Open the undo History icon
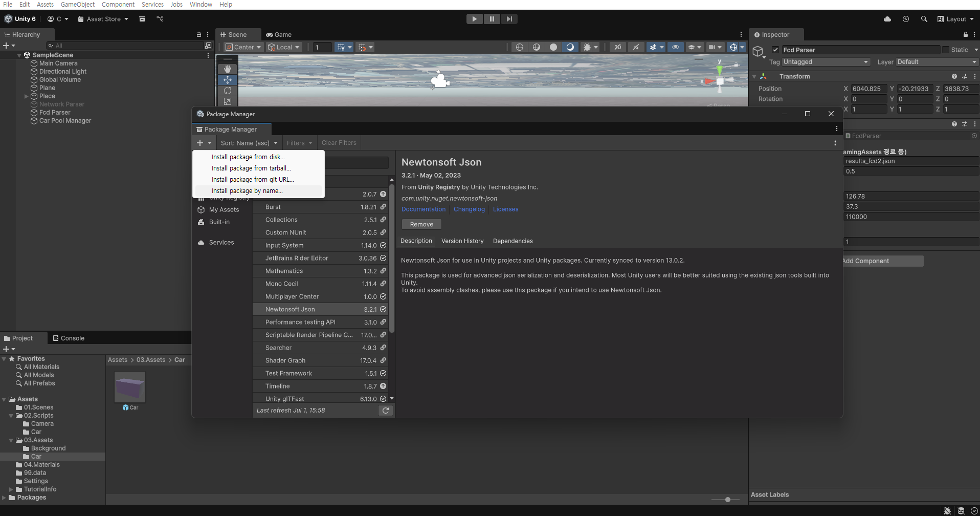Image resolution: width=980 pixels, height=516 pixels. point(906,19)
